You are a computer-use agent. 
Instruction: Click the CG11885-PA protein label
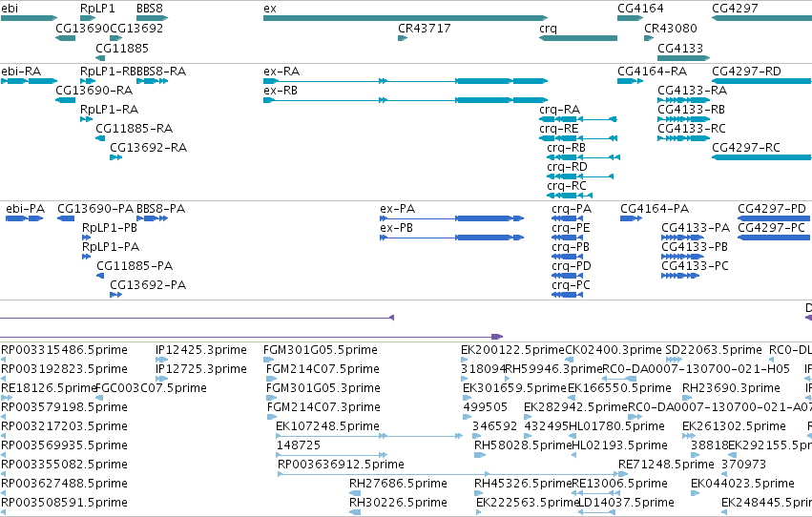pos(135,265)
